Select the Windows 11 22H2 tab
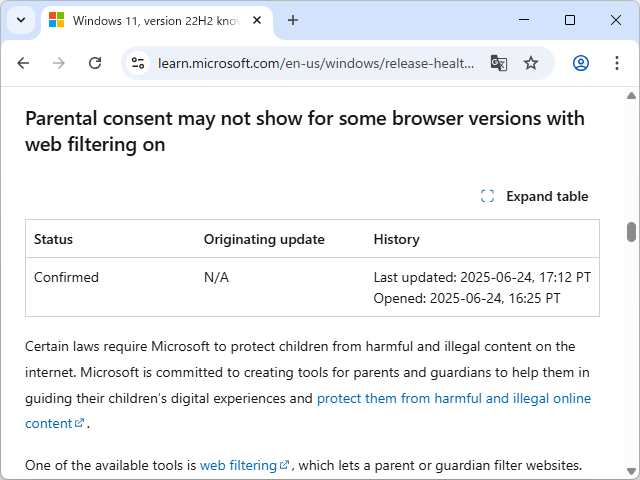Viewport: 640px width, 480px height. (150, 20)
